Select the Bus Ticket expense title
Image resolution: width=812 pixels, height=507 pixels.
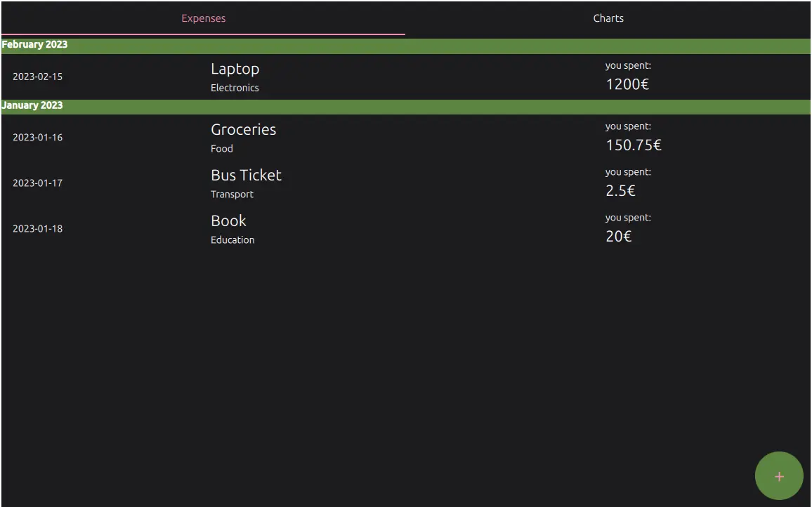(x=246, y=176)
